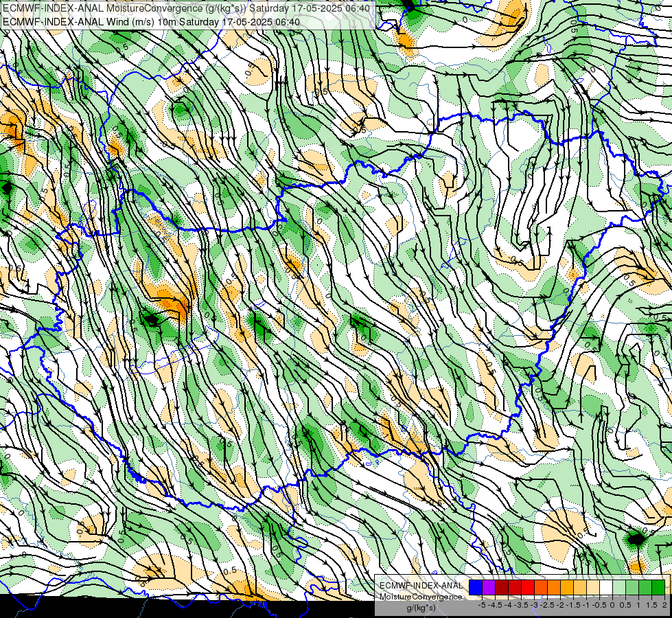Click the 1.5 tick label on legend
This screenshot has width=672, height=618.
coord(651,605)
